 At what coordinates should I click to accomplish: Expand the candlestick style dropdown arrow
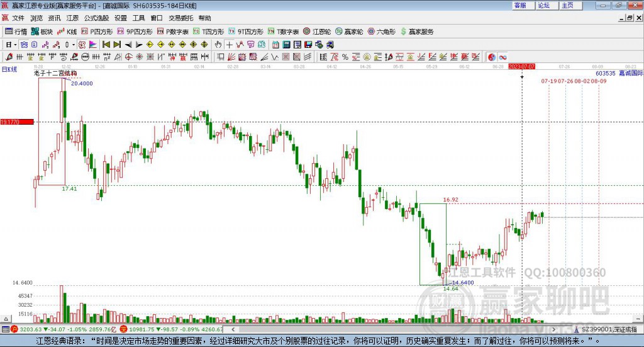pos(74,45)
